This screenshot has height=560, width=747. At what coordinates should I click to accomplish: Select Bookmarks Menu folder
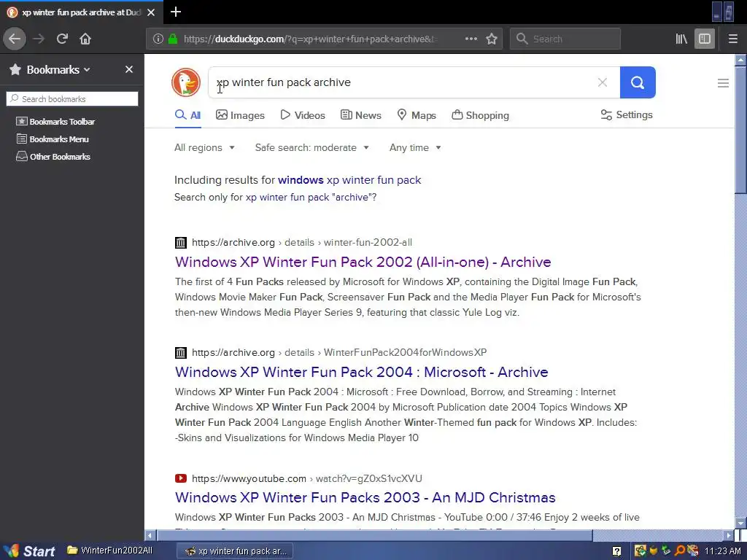click(53, 139)
